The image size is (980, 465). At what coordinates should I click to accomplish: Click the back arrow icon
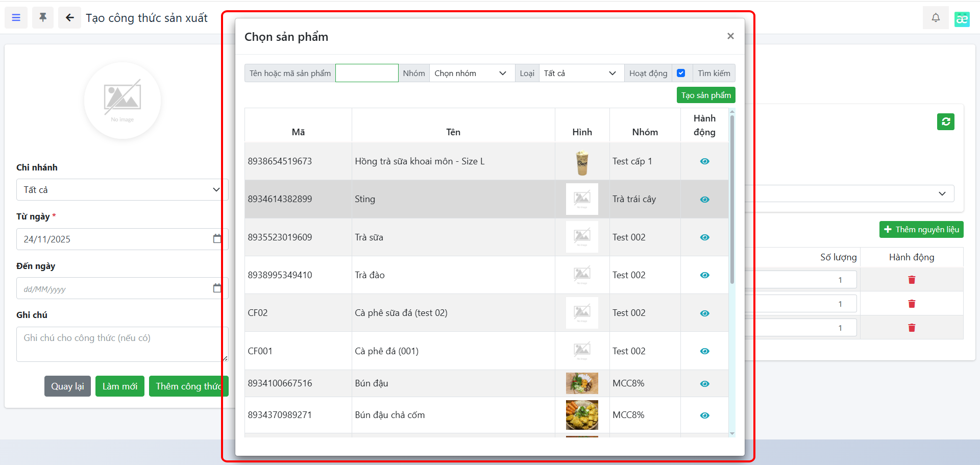[x=69, y=18]
